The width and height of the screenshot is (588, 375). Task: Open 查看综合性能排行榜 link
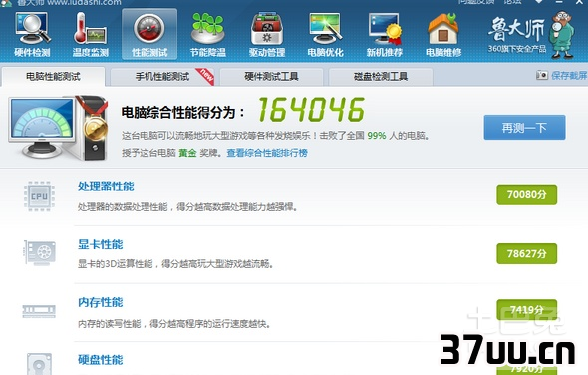(267, 153)
